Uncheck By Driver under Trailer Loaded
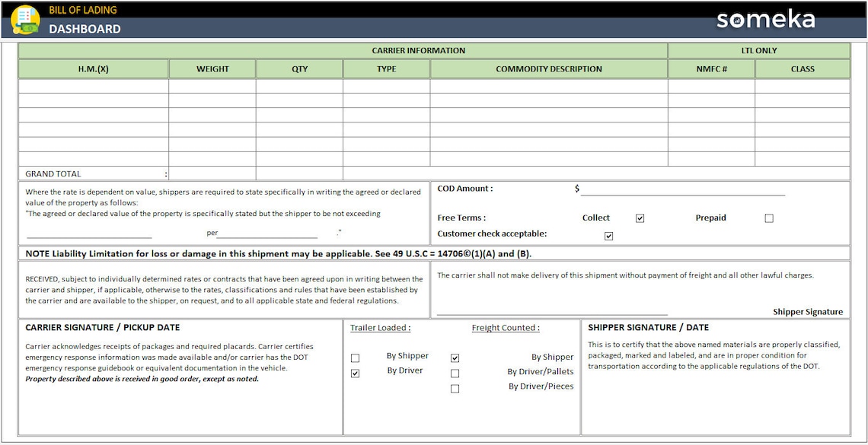The width and height of the screenshot is (868, 445). (354, 373)
